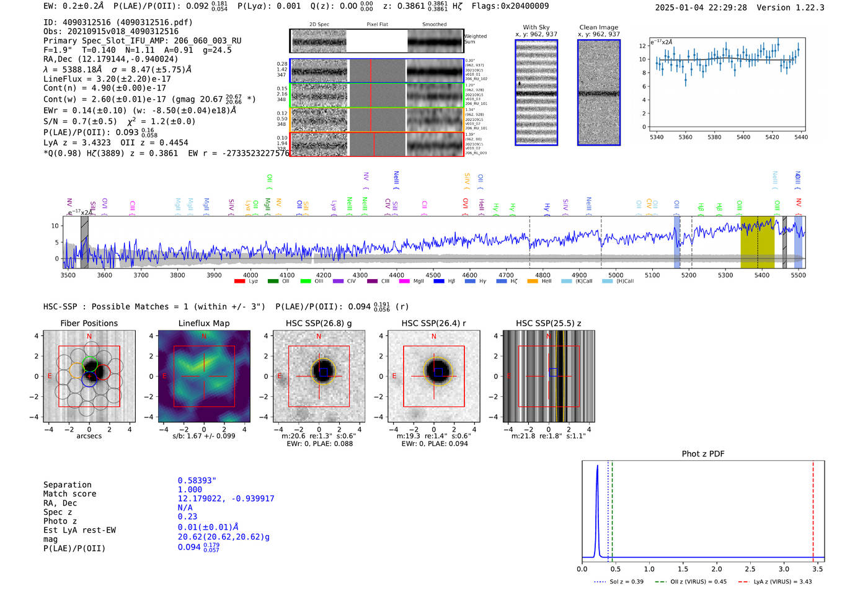Click the Sol z = 0.39 legend entry
The height and width of the screenshot is (591, 868).
click(x=619, y=582)
